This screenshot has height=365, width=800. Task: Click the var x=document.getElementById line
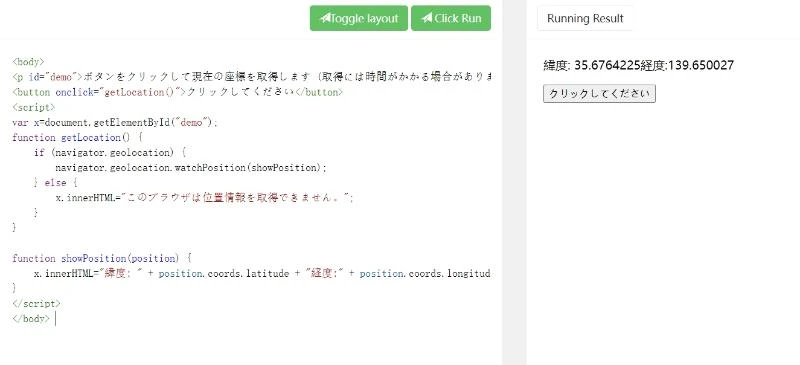(115, 123)
